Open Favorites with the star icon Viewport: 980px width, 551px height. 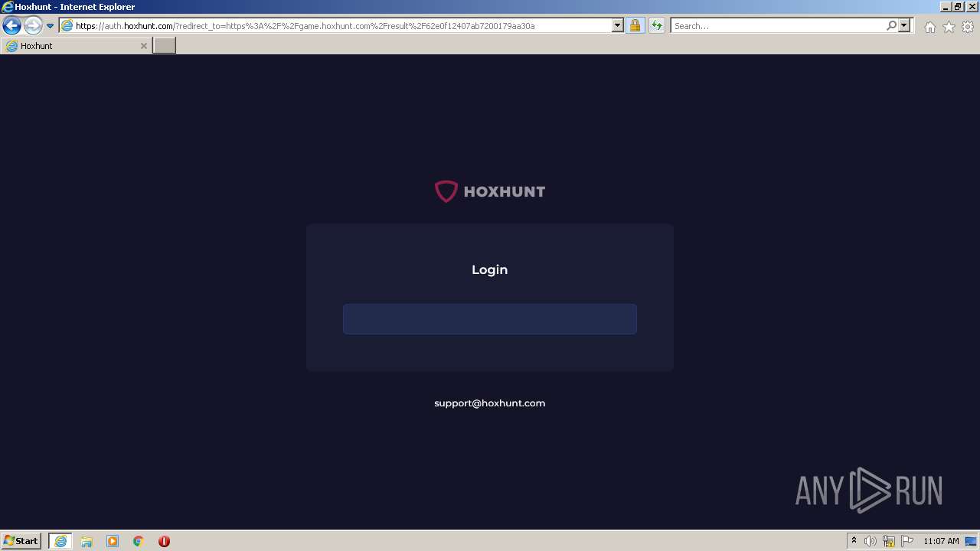point(949,27)
